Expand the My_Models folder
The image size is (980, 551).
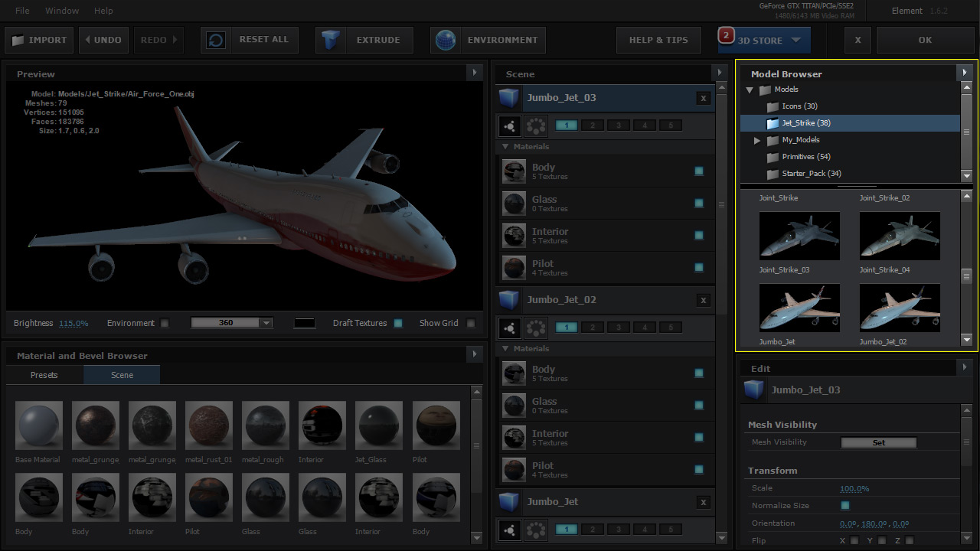coord(757,140)
